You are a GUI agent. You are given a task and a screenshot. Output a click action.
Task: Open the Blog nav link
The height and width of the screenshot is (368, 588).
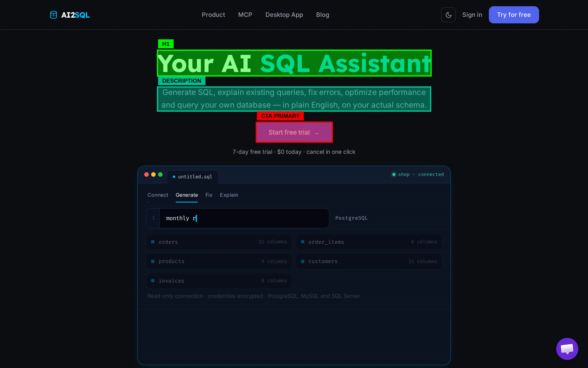322,15
